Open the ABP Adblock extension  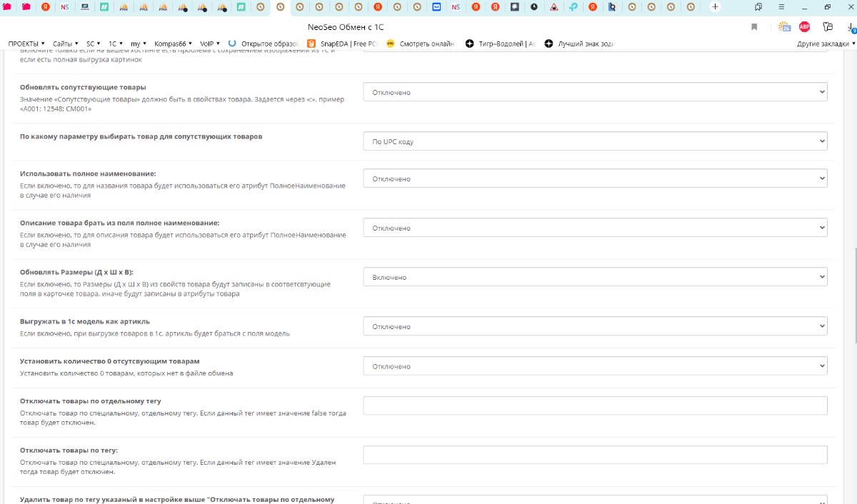click(x=805, y=26)
